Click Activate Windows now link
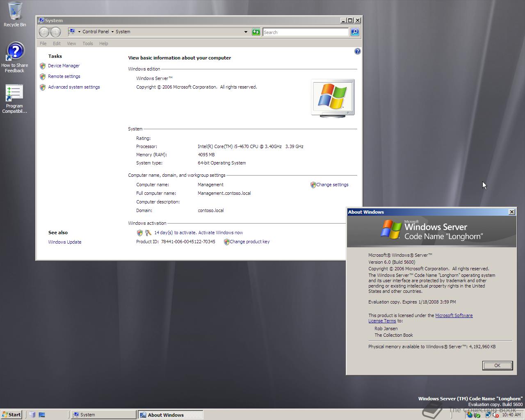525x420 pixels. point(221,233)
